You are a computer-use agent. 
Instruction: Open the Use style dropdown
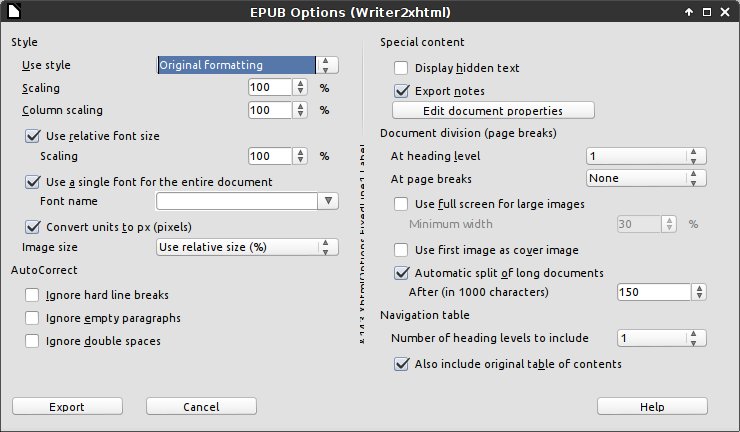tap(247, 65)
